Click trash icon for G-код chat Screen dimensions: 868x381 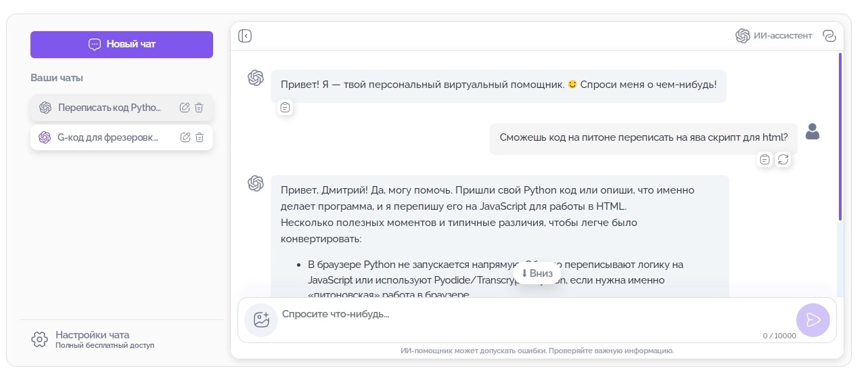[x=200, y=137]
